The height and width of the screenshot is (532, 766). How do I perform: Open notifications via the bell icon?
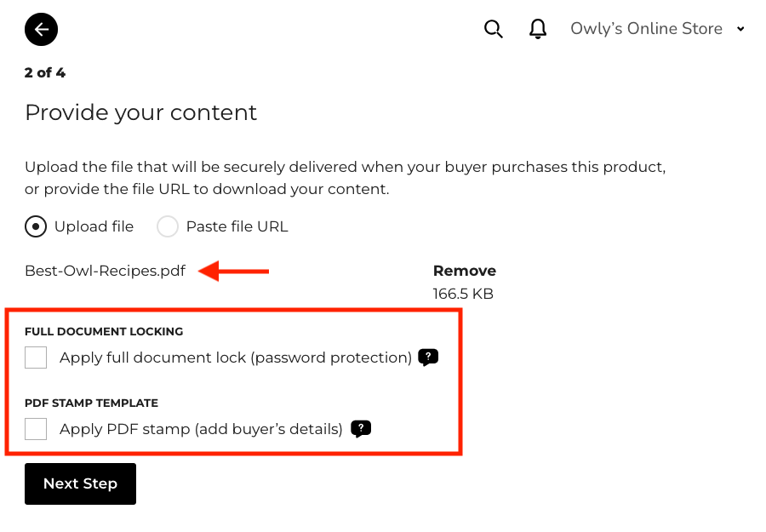[x=538, y=29]
